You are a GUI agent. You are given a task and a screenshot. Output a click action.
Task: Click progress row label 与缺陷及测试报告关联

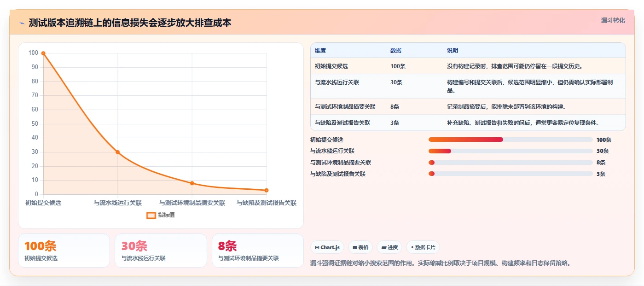click(338, 174)
